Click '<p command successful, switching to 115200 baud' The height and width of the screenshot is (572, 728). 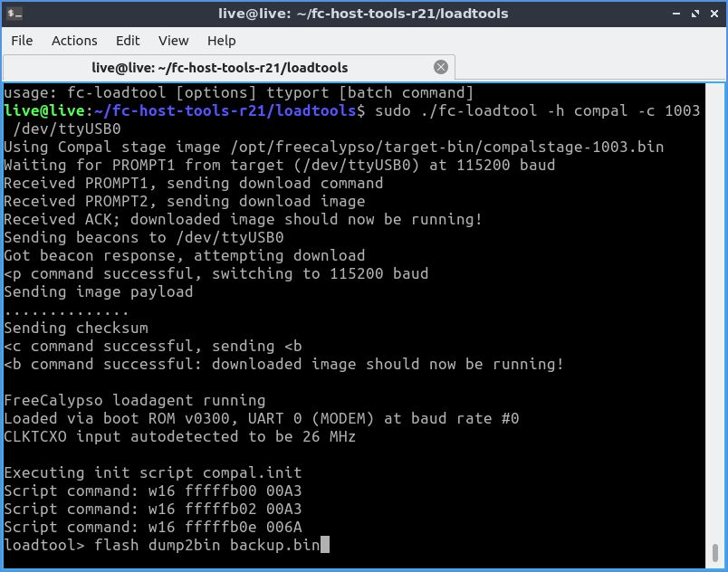tap(216, 273)
